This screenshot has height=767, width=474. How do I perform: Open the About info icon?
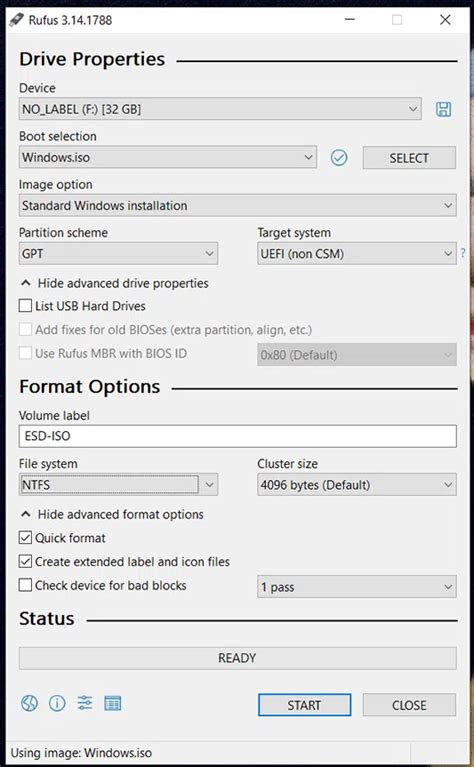coord(57,704)
